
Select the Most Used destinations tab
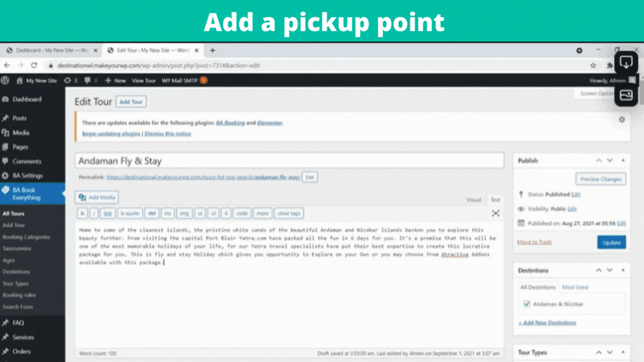[575, 287]
